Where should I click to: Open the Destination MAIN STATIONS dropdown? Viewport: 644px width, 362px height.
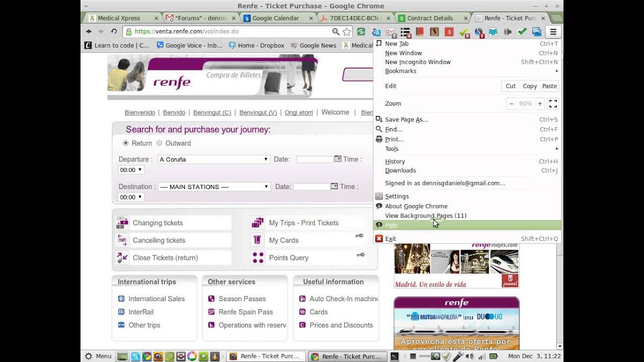214,187
